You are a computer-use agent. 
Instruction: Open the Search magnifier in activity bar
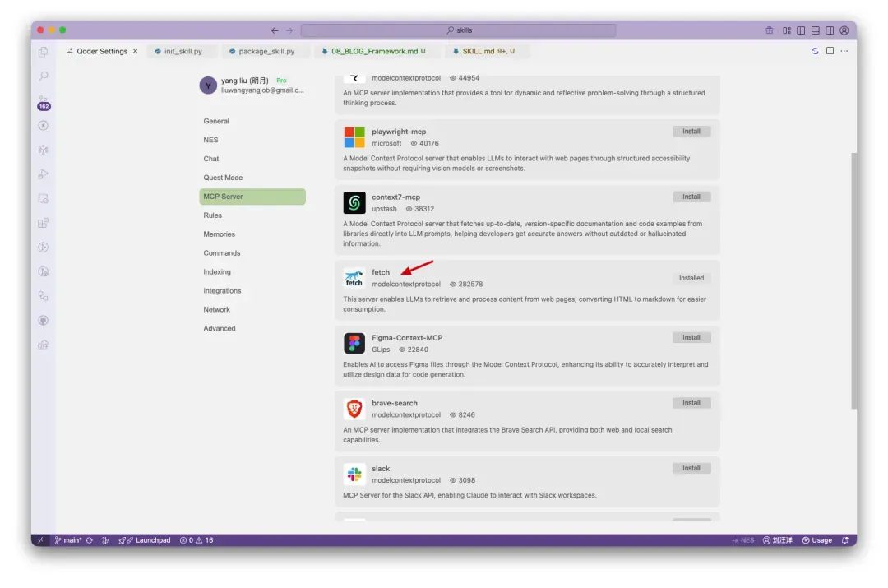pyautogui.click(x=43, y=76)
